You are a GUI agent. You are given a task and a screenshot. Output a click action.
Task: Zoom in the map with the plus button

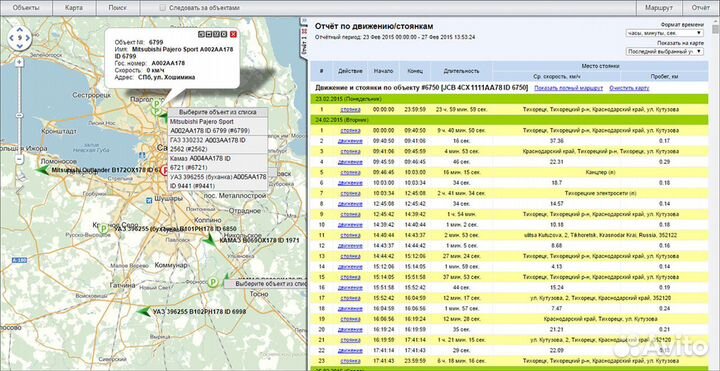tap(19, 62)
